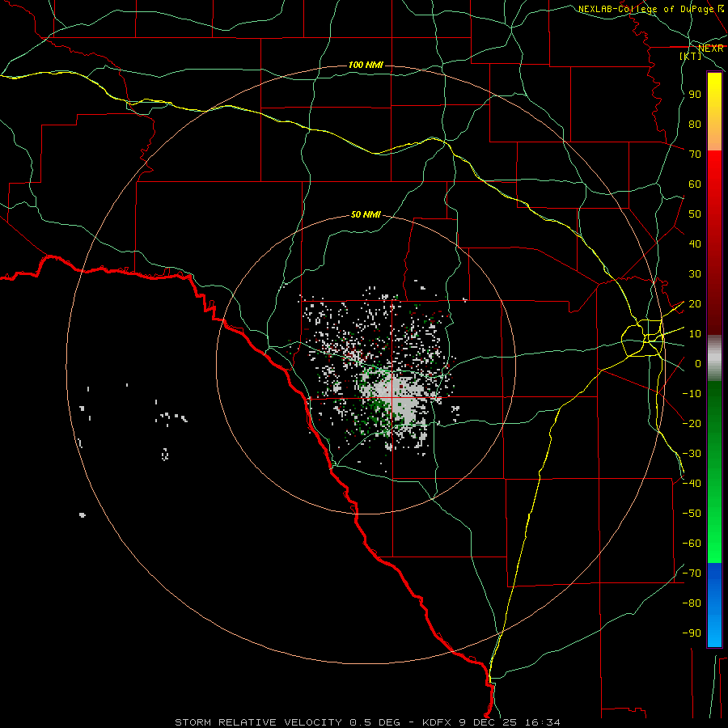This screenshot has height=728, width=728.
Task: Select the positive "40" scale label
Action: pos(695,244)
